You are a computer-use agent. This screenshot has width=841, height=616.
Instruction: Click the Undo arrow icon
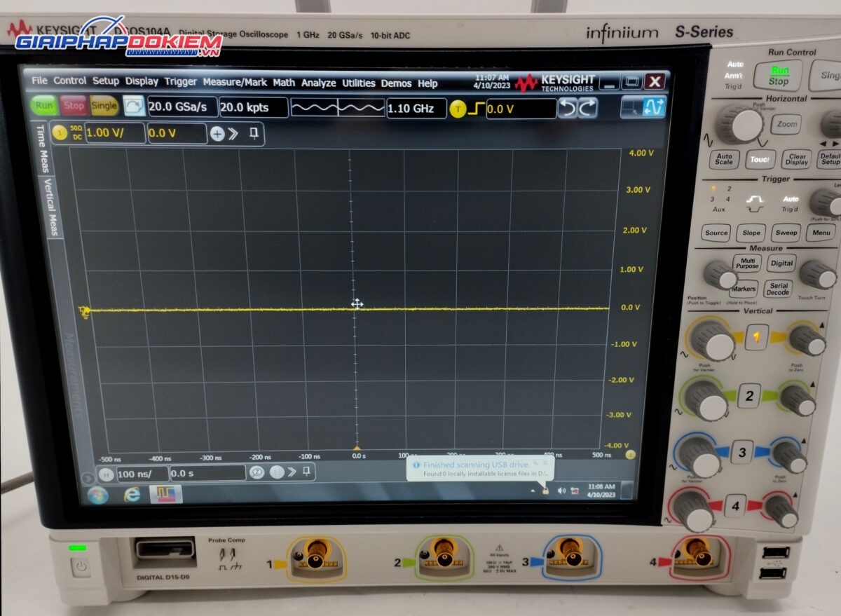point(567,109)
